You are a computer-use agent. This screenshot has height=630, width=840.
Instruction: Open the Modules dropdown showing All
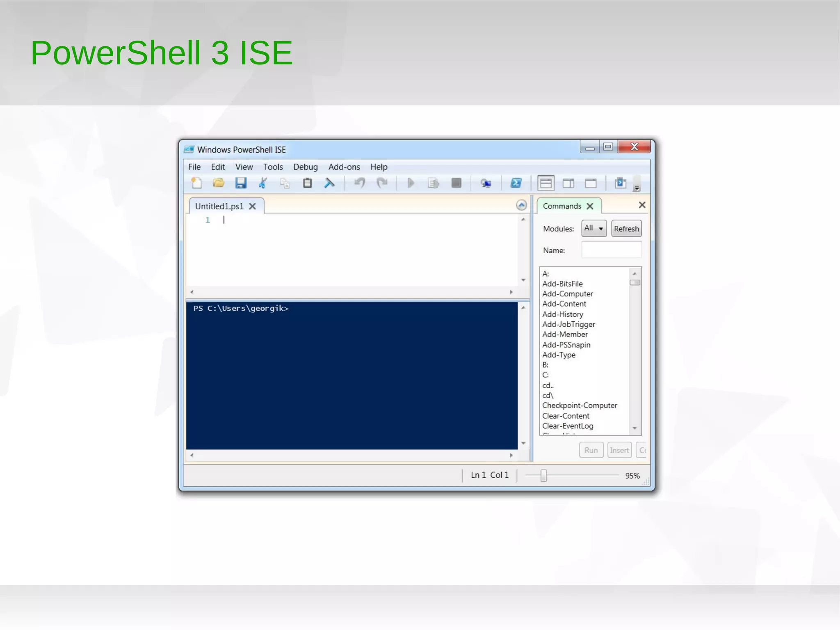(x=594, y=228)
